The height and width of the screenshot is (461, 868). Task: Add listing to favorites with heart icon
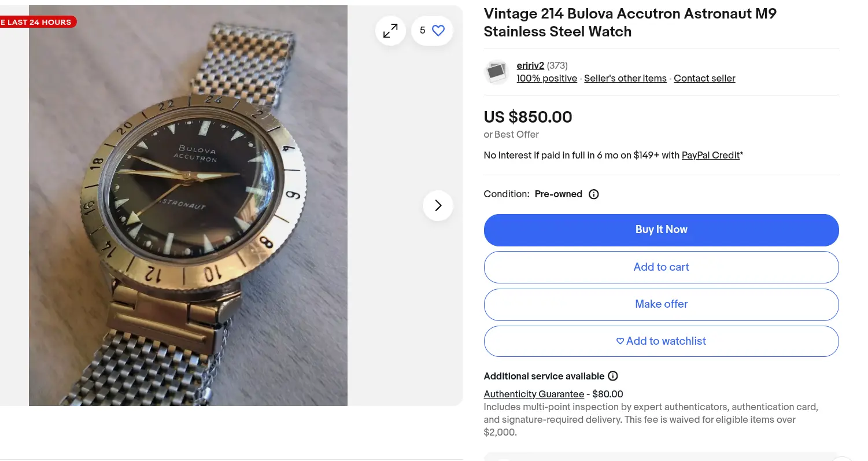tap(438, 31)
